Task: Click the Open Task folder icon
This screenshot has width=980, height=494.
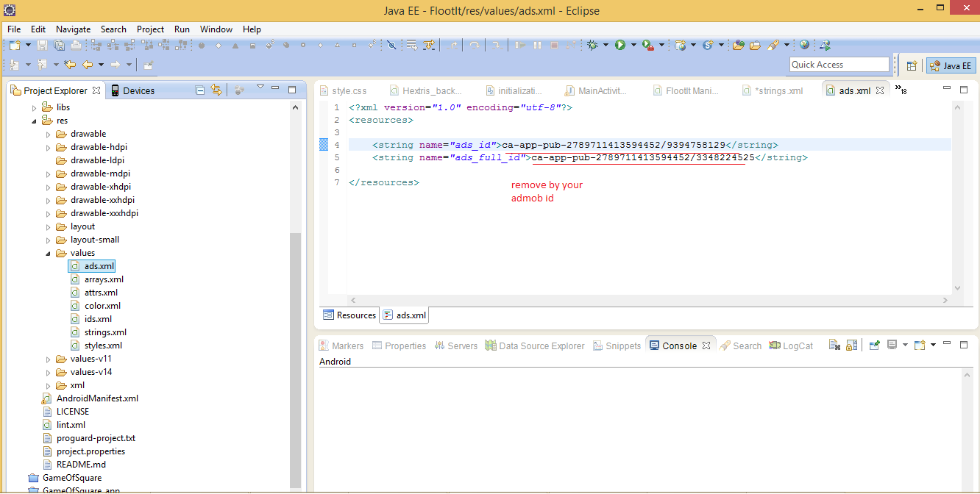Action: point(755,45)
